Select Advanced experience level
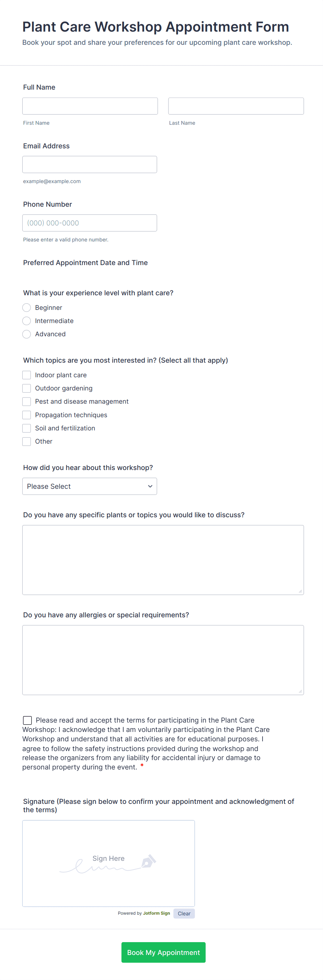 pyautogui.click(x=27, y=334)
